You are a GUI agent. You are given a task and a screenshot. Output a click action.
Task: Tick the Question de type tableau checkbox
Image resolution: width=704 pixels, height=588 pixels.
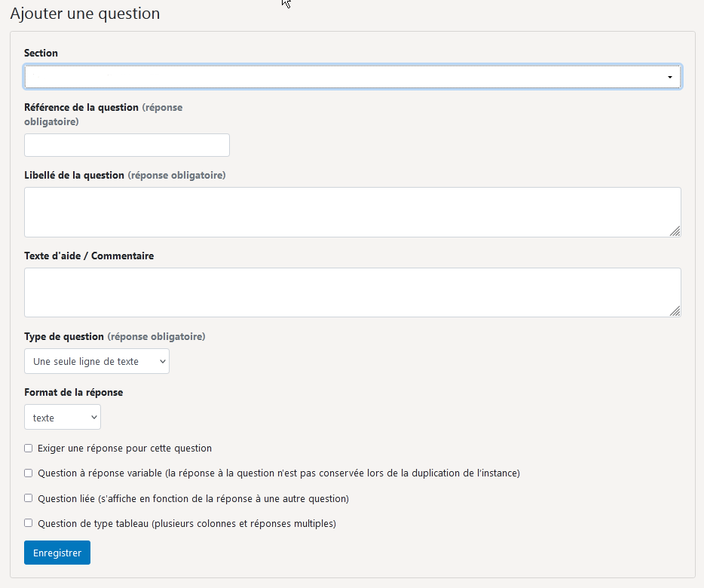tap(29, 523)
